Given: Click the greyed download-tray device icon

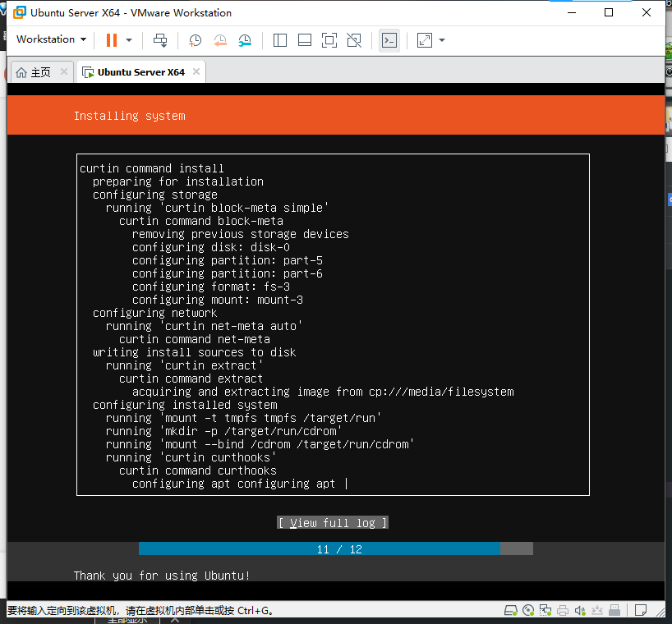Looking at the screenshot, I should 597,610.
